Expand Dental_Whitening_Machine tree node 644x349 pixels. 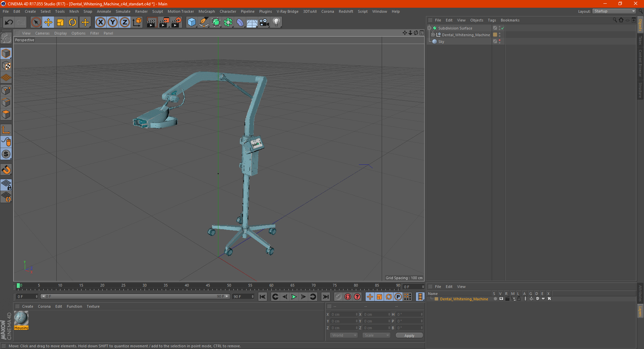433,35
